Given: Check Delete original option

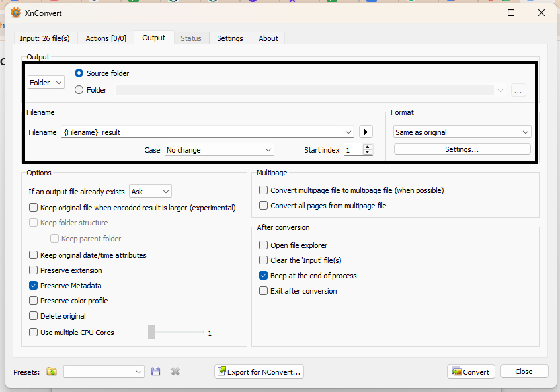Looking at the screenshot, I should tap(33, 316).
